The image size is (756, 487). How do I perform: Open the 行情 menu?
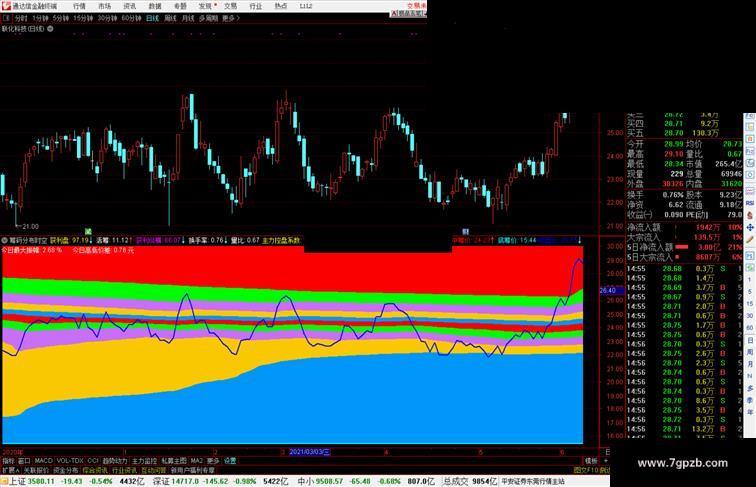click(x=79, y=6)
